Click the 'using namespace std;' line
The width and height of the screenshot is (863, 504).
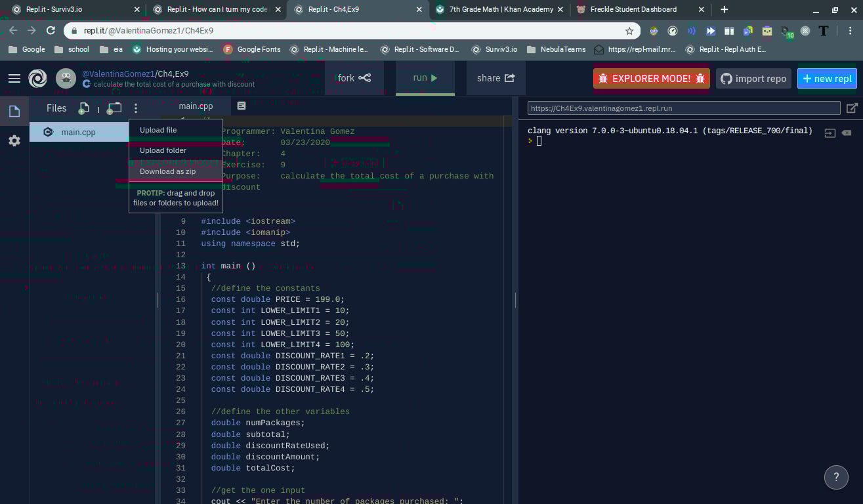250,243
